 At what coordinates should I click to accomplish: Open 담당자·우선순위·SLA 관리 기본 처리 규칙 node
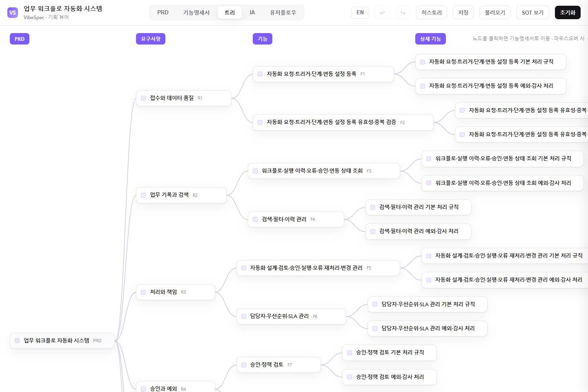click(x=428, y=304)
